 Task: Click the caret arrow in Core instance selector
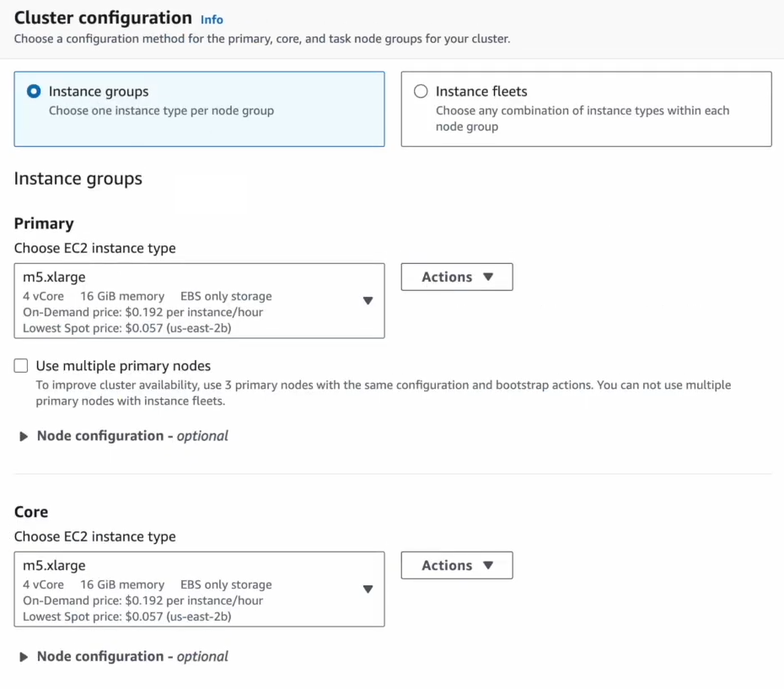[x=368, y=589]
